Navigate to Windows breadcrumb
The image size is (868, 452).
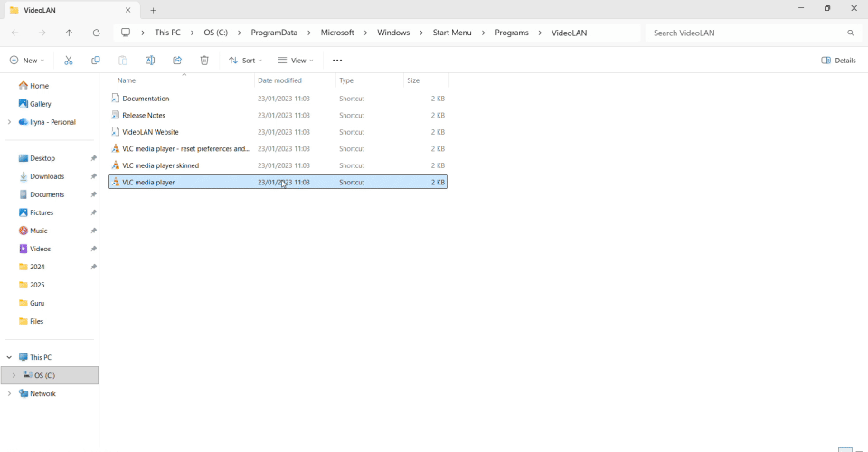click(x=393, y=33)
